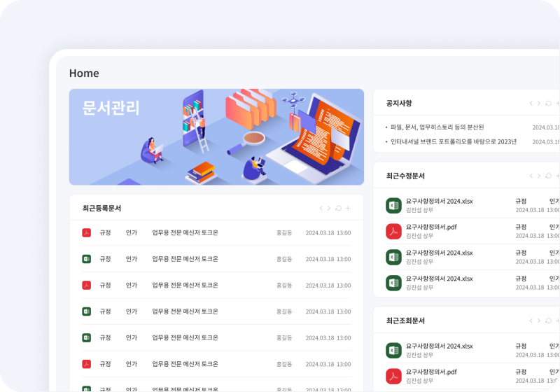Open notice about 인터내셔널 브랜드 포트폴리오
Viewport: 560px width, 392px height.
(453, 141)
